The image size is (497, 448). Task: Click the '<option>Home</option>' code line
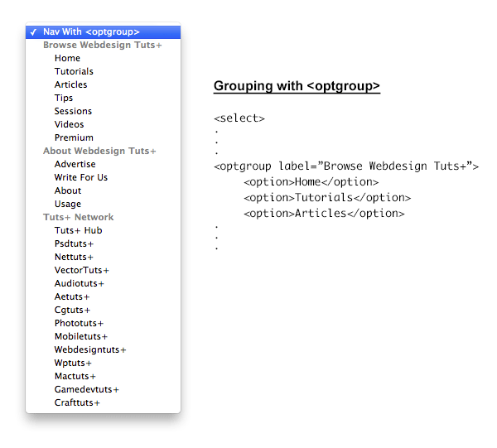(x=311, y=182)
